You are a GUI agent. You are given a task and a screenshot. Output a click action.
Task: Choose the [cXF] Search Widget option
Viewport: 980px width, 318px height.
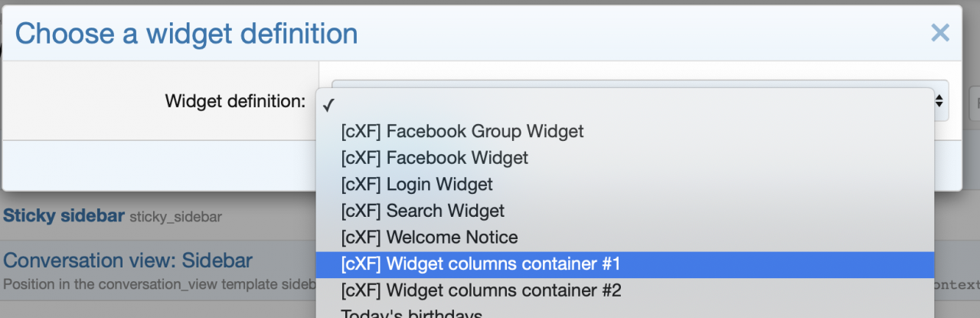point(423,211)
